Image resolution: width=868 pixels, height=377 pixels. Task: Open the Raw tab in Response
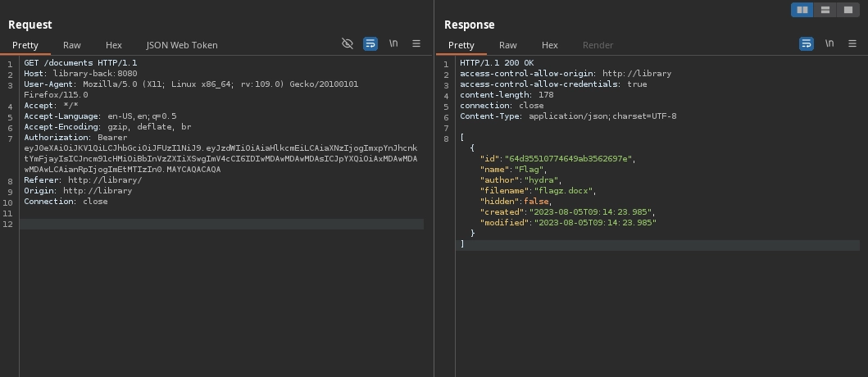(508, 45)
